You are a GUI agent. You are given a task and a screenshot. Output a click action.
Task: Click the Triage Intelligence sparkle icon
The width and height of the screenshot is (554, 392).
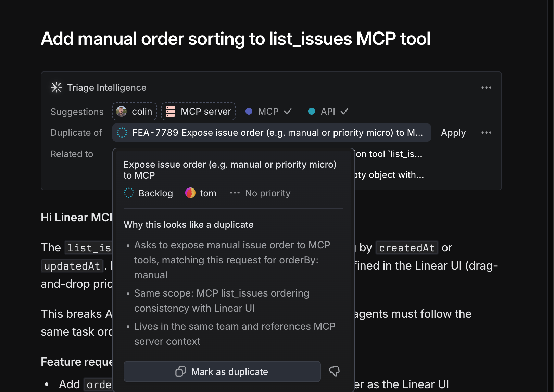click(56, 87)
